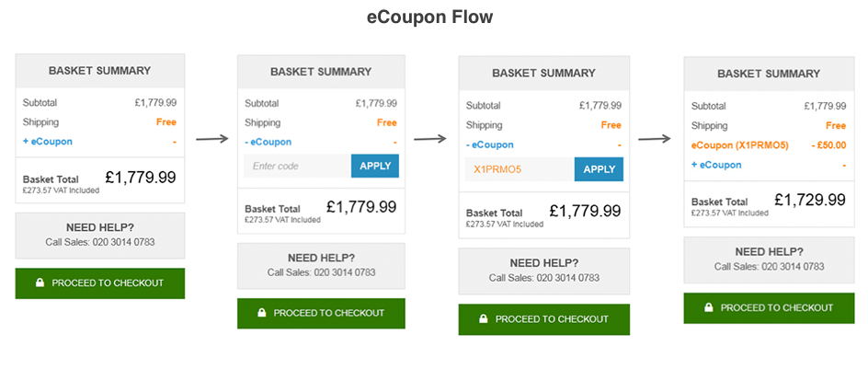Click the empty 'Enter code' coupon field
Viewport: 868px width, 369px height.
298,166
